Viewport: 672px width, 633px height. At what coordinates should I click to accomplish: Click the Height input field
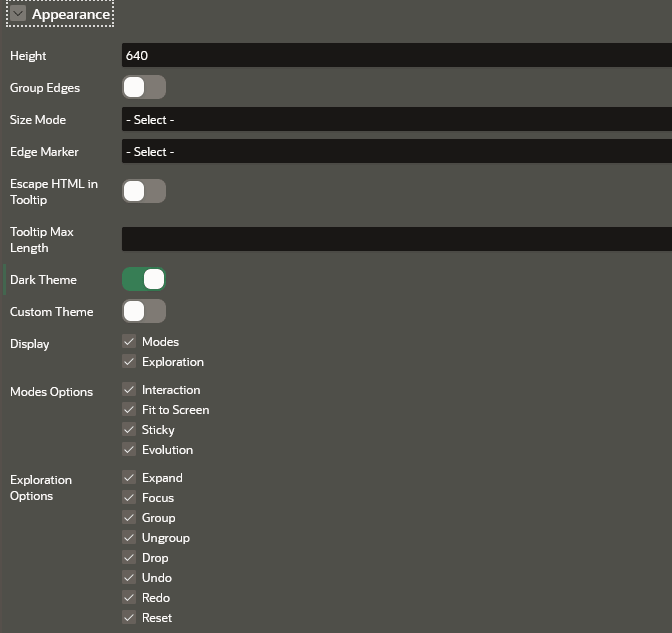tap(397, 55)
